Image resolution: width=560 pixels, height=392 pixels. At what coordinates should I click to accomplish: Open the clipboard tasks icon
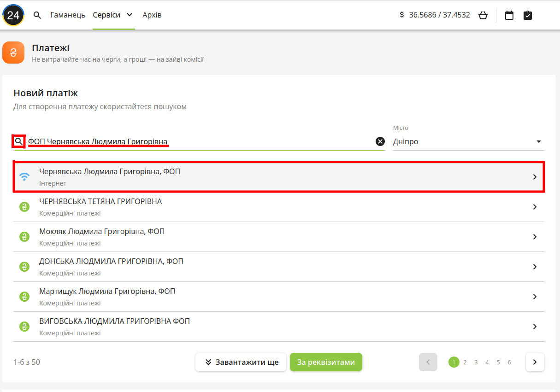tap(528, 15)
